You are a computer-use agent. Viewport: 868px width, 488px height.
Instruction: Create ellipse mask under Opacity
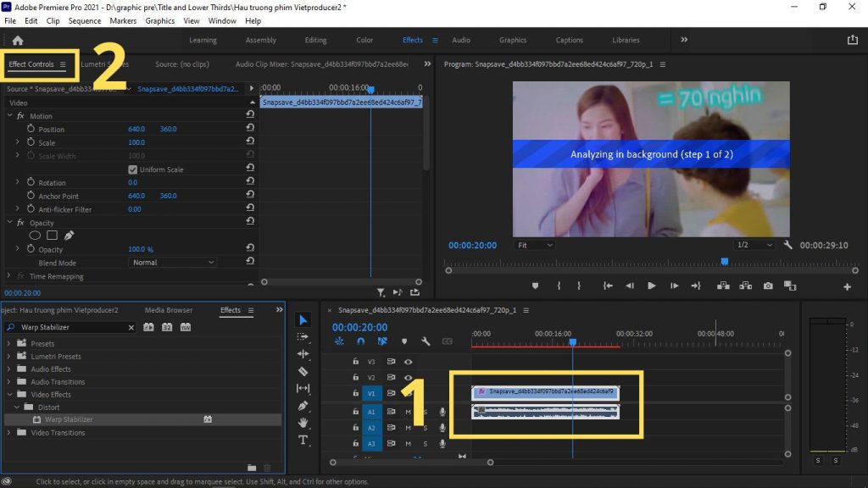[x=36, y=235]
